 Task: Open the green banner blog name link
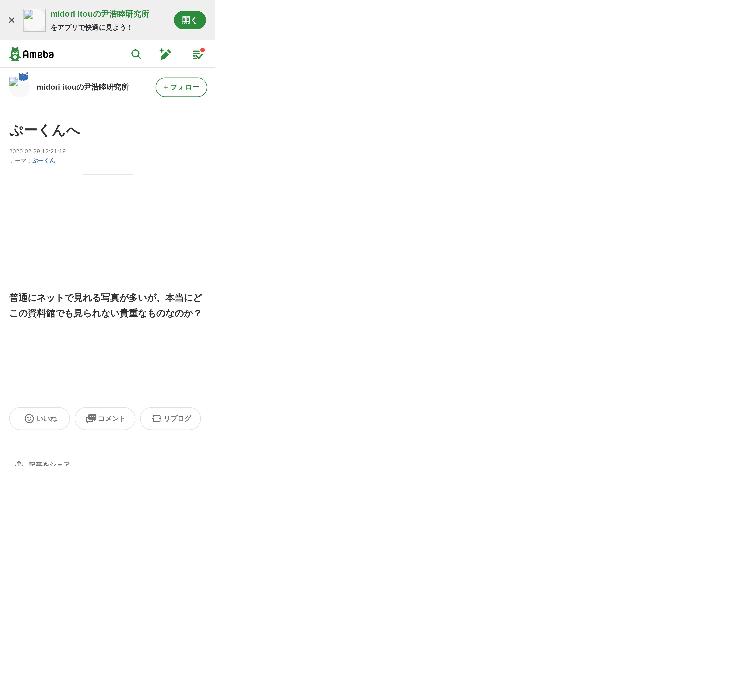[100, 14]
